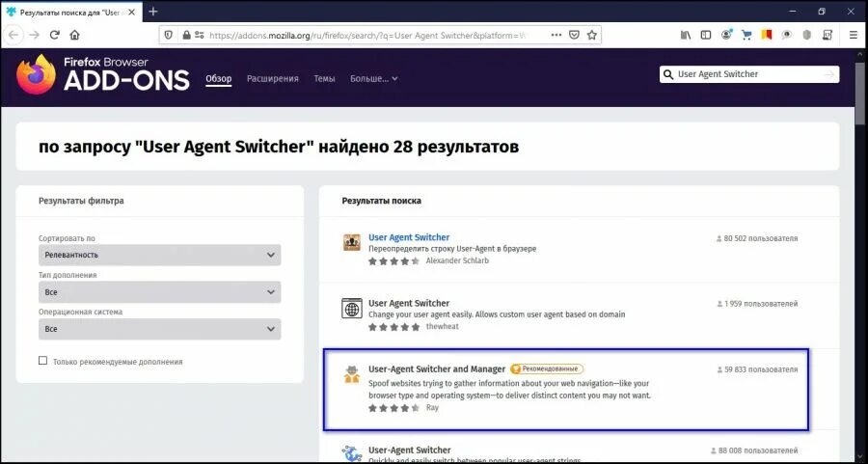Submit add-ons search with arrow button
The width and height of the screenshot is (868, 464).
pos(828,74)
